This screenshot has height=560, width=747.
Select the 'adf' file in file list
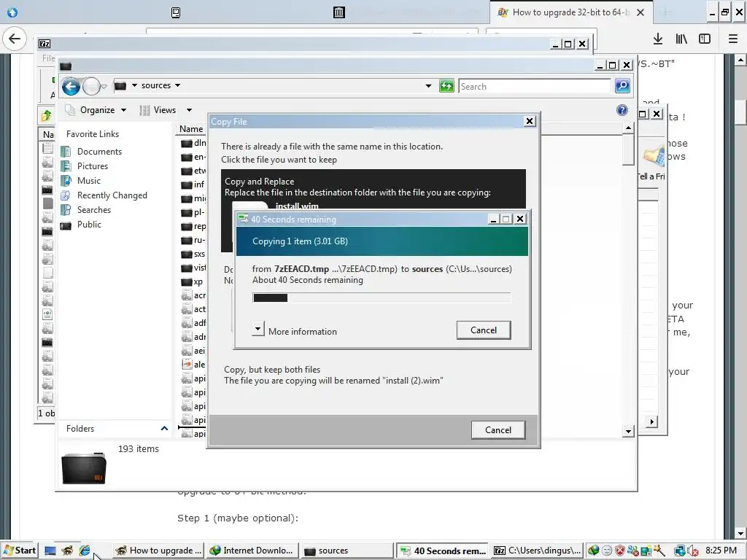coord(193,323)
